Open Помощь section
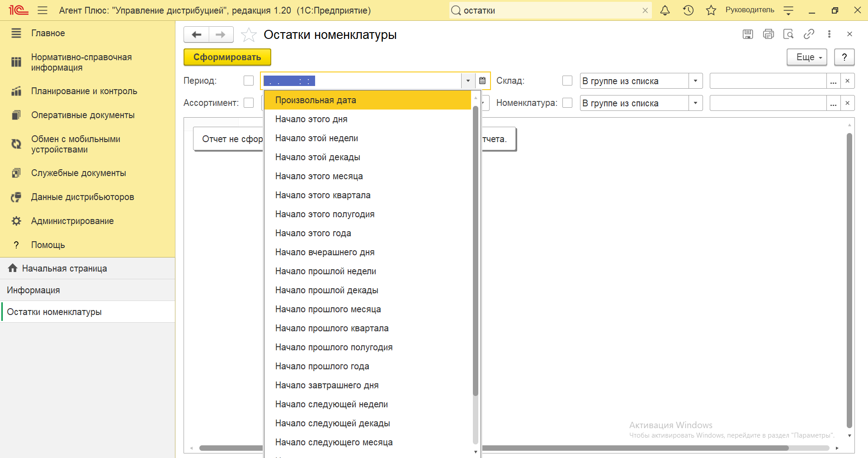Viewport: 868px width, 458px height. pos(88,245)
